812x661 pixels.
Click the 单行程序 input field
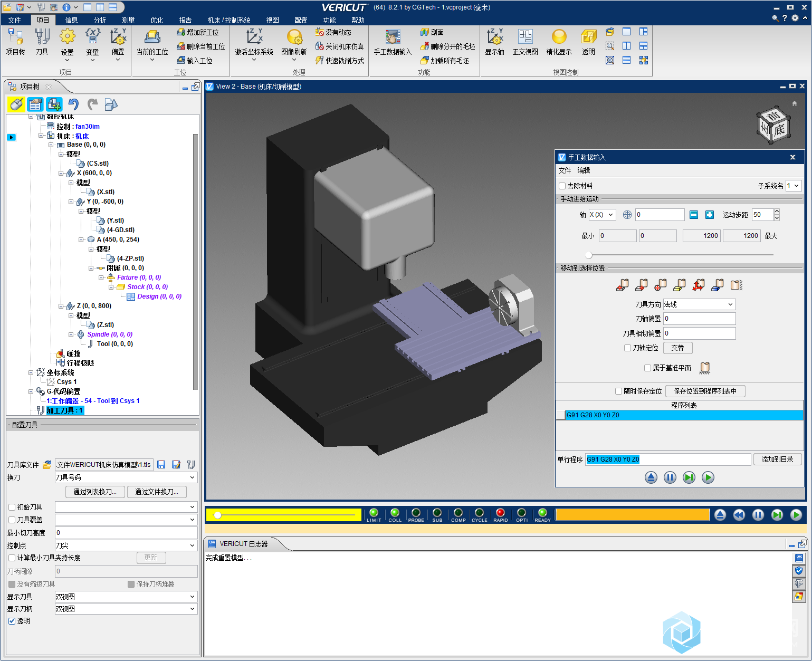click(668, 459)
